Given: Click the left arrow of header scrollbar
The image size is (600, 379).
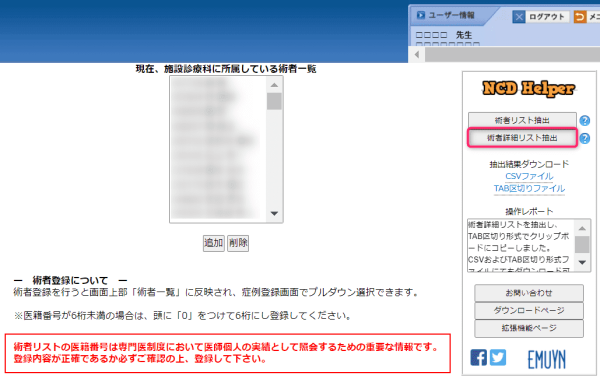Looking at the screenshot, I should pyautogui.click(x=417, y=55).
